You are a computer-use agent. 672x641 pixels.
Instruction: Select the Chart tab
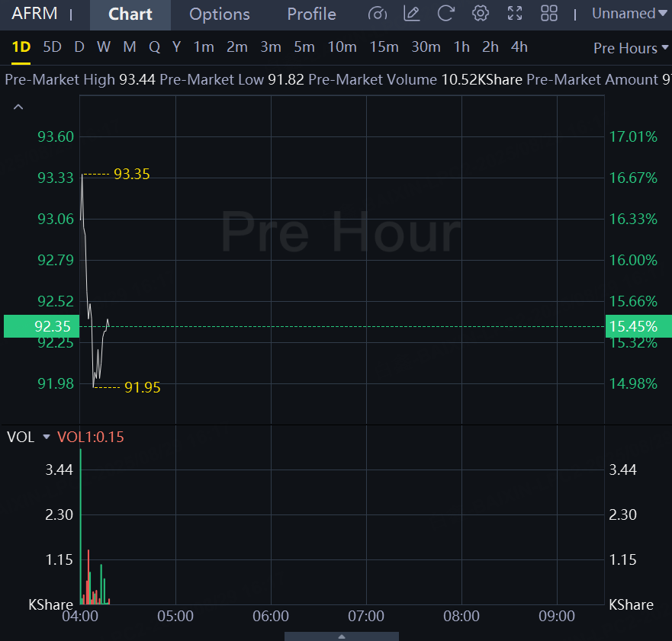click(x=130, y=14)
